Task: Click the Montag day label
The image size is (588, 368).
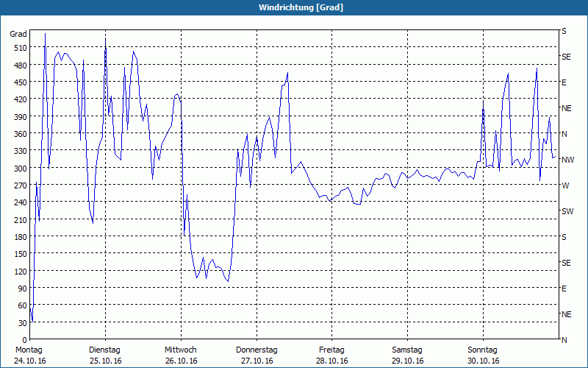Action: [29, 350]
